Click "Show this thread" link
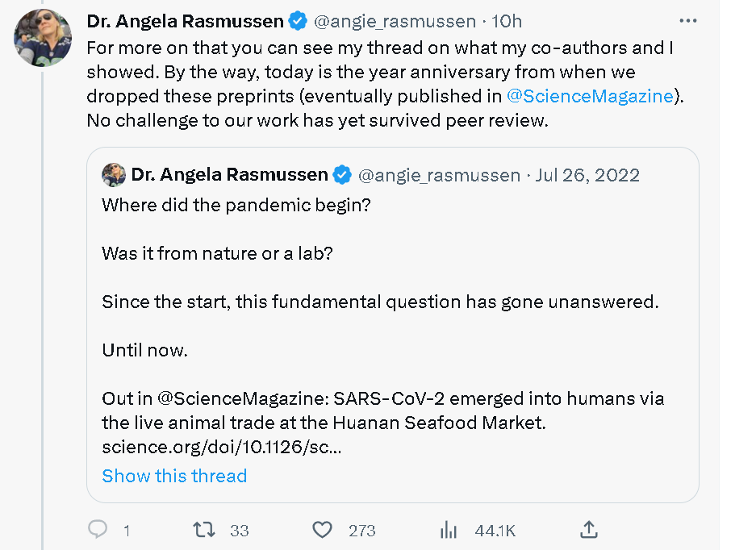The image size is (756, 550). point(174,476)
